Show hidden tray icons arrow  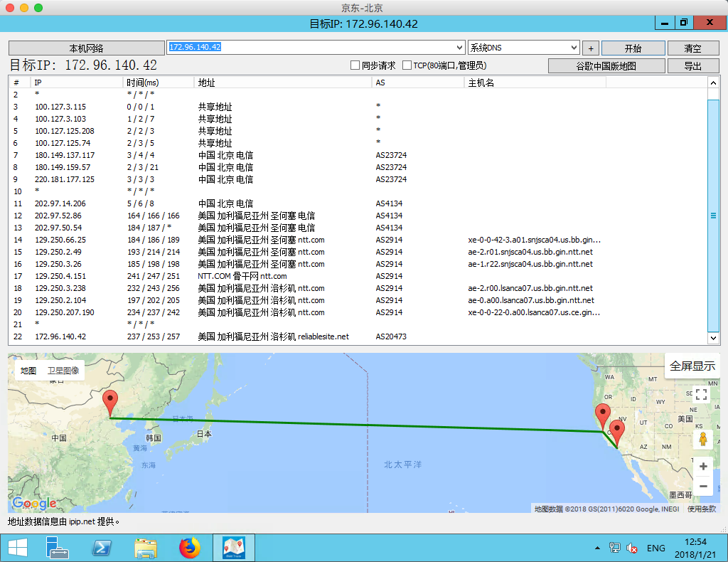597,548
